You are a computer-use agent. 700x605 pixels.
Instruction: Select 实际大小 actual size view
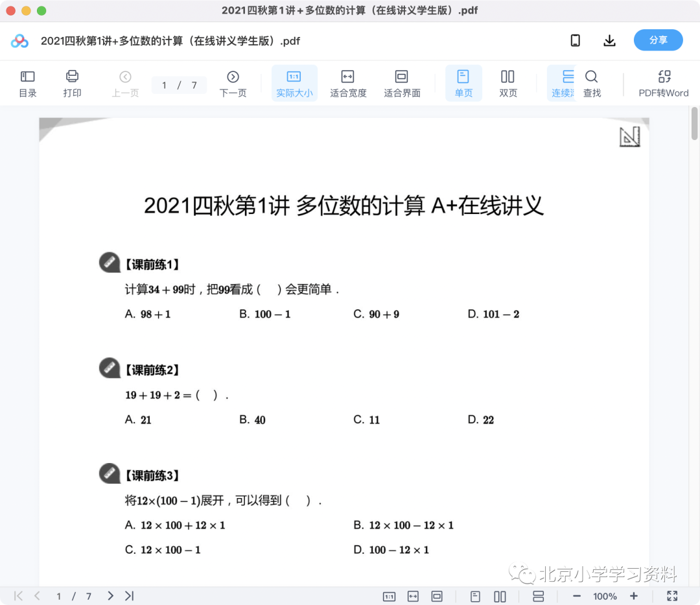tap(294, 84)
